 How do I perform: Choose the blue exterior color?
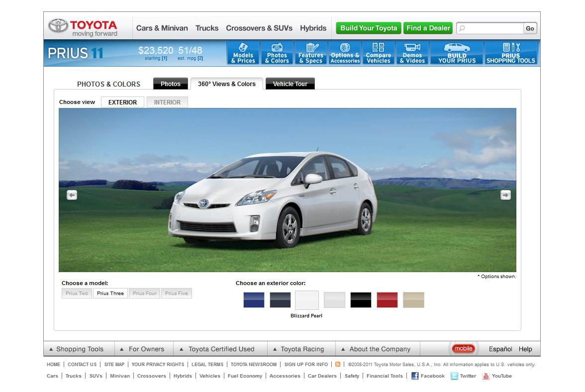[254, 300]
